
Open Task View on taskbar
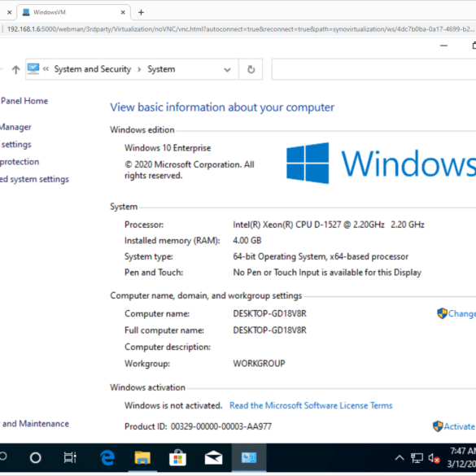coord(70,457)
